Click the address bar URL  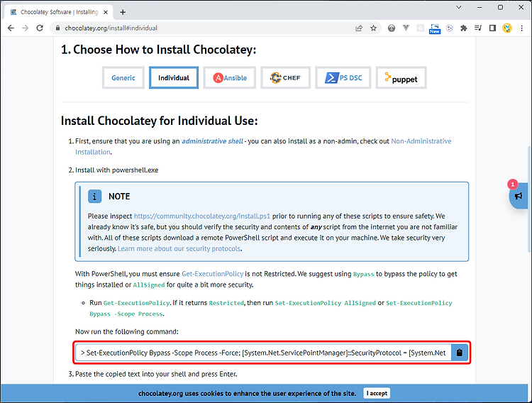coord(111,28)
